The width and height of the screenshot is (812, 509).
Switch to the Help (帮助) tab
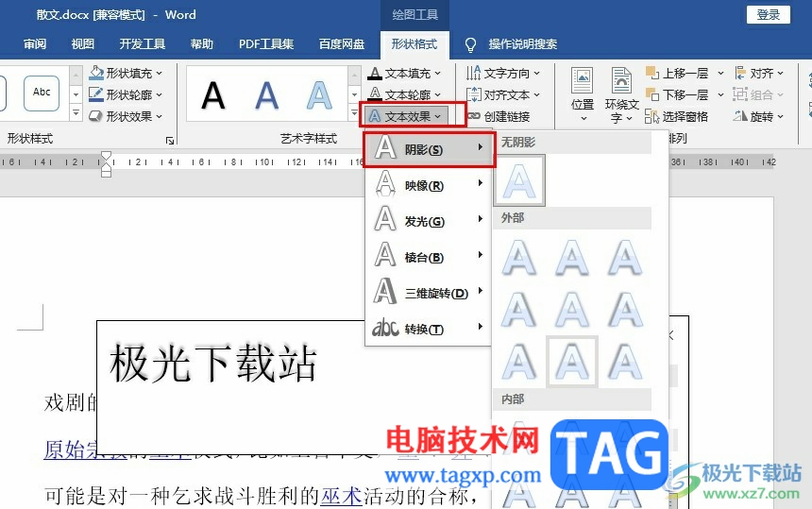tap(201, 44)
